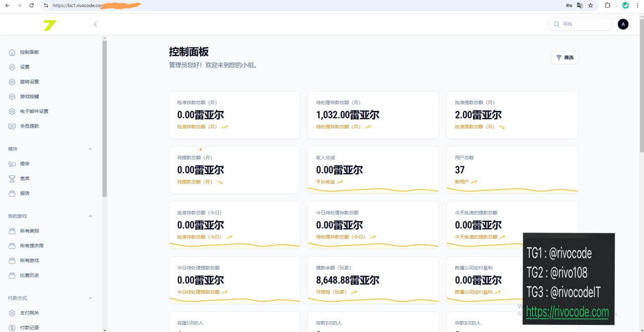Click the 筛选 filter button
This screenshot has width=644, height=332.
pyautogui.click(x=565, y=58)
